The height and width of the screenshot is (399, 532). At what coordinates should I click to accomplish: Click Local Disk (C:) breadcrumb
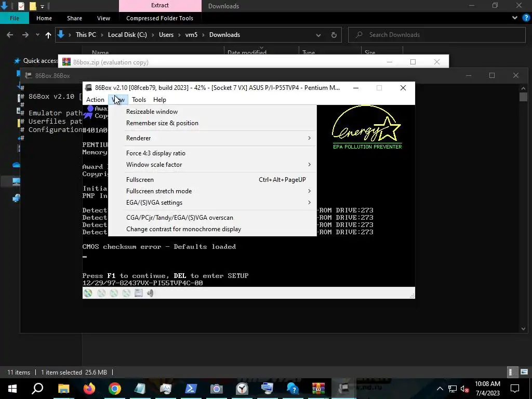click(127, 35)
